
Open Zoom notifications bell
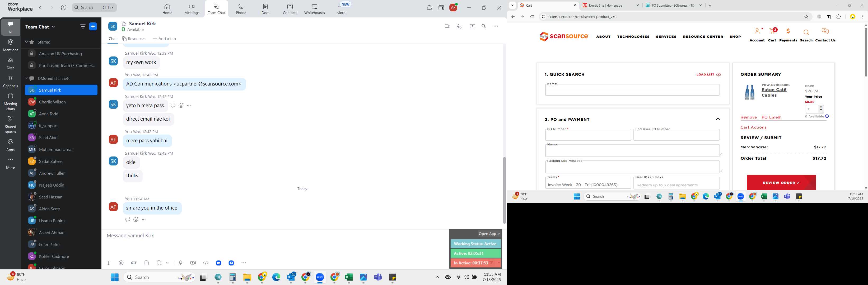pyautogui.click(x=429, y=8)
